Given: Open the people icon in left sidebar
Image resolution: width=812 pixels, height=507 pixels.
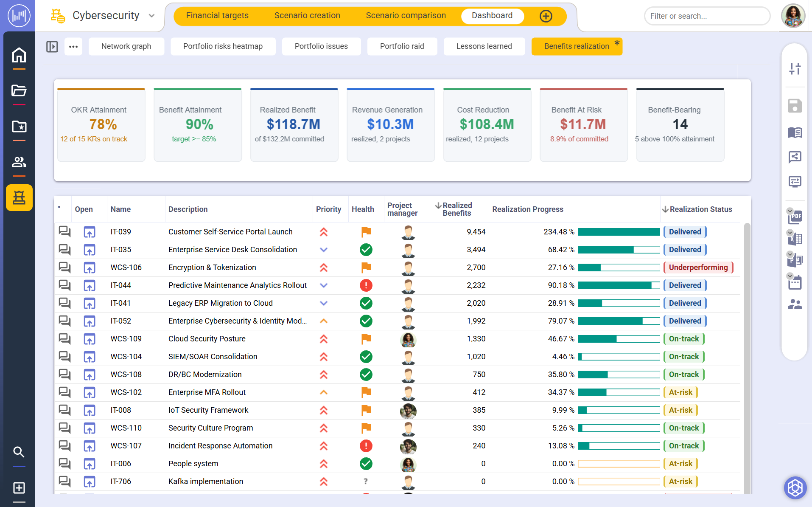Looking at the screenshot, I should (19, 162).
